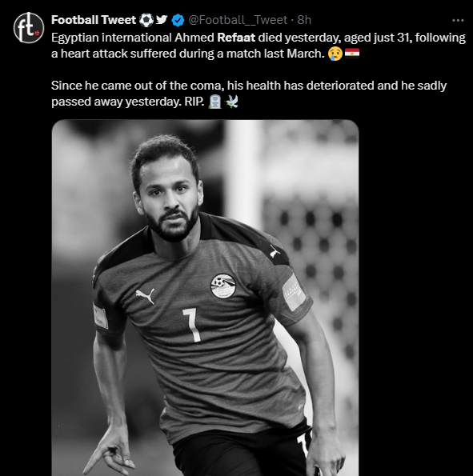Open the tweet via 8h timestamp
The image size is (473, 476).
click(x=304, y=20)
